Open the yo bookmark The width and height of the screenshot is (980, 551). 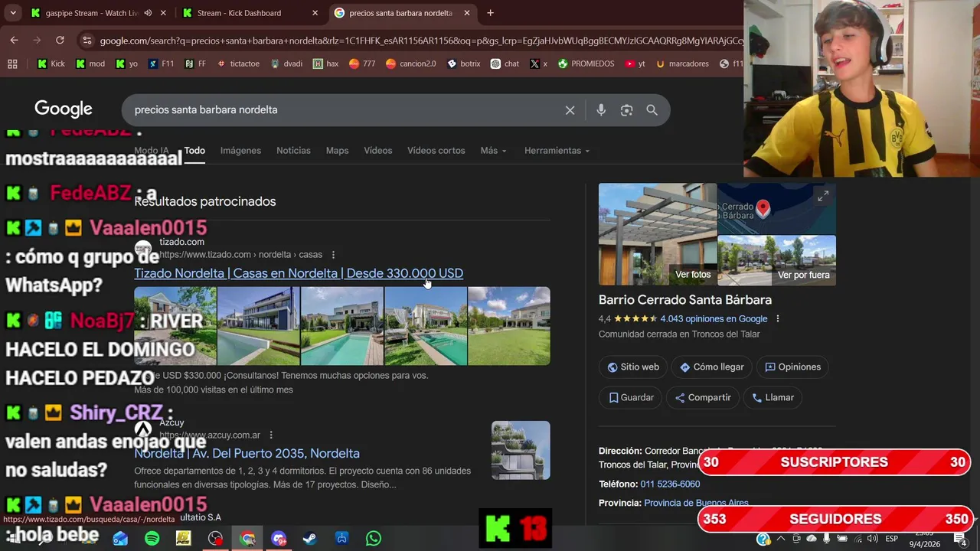pyautogui.click(x=127, y=64)
